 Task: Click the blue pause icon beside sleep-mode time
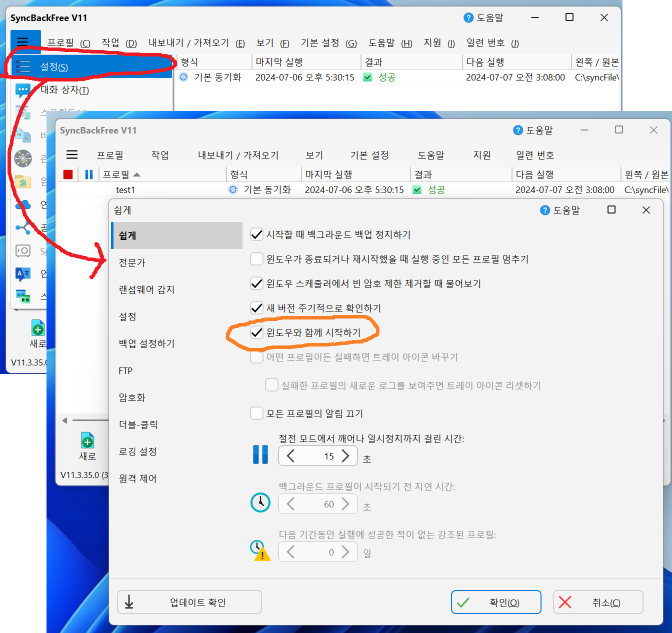point(260,454)
